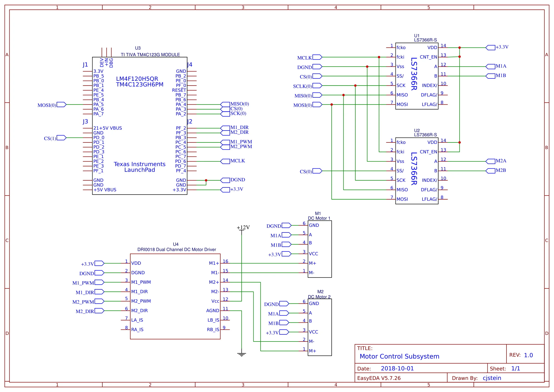Click the U4 designator above the motor driver

[x=176, y=244]
